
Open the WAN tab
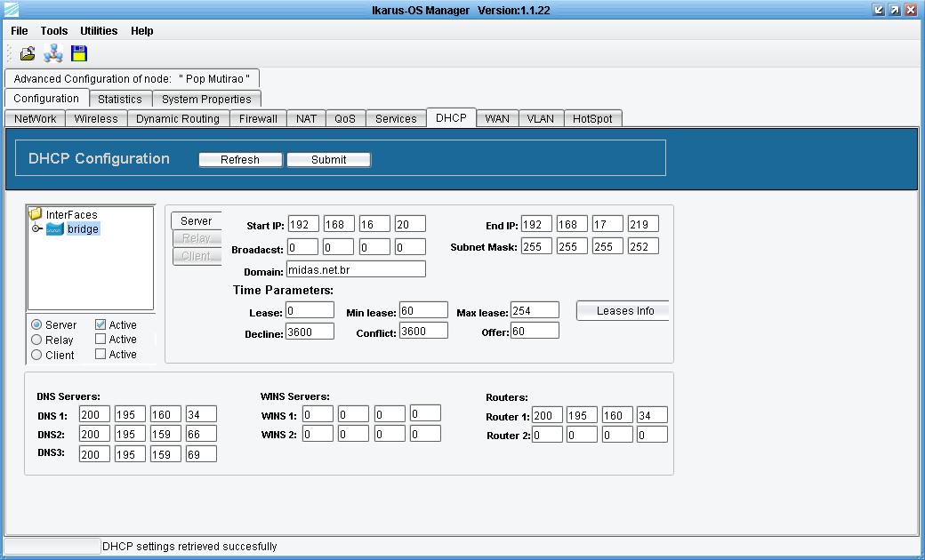point(497,118)
